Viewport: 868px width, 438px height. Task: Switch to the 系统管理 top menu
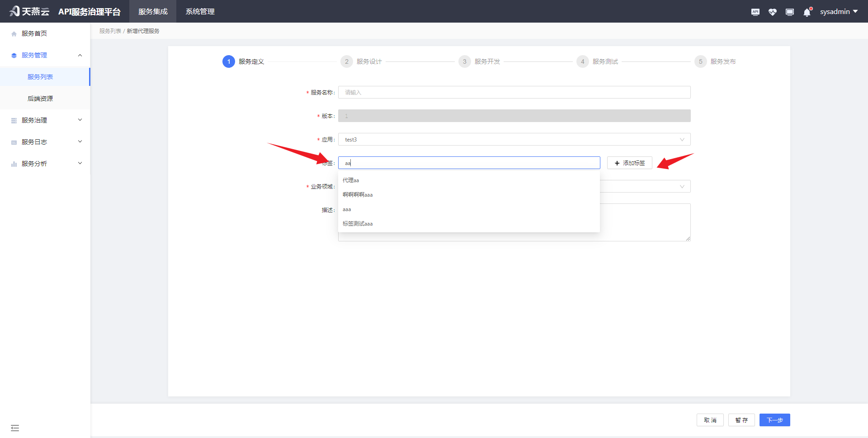tap(199, 11)
